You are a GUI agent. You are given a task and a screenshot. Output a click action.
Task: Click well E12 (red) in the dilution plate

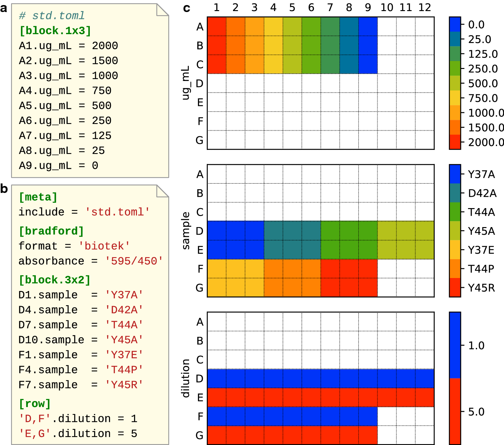point(425,397)
